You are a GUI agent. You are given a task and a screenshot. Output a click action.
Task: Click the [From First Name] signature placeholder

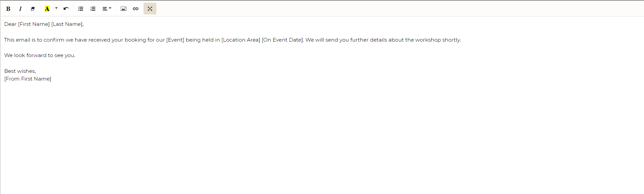click(28, 79)
